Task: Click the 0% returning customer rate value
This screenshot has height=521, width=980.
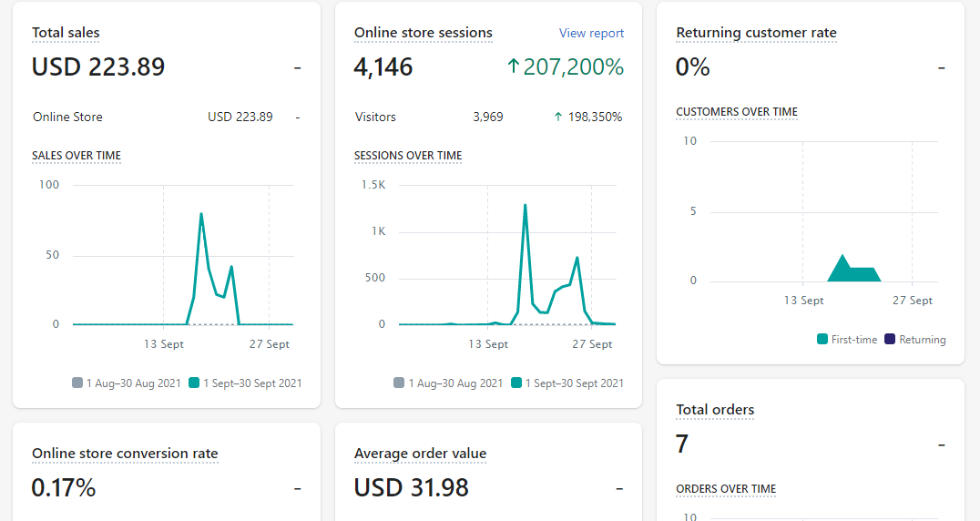Action: [692, 66]
